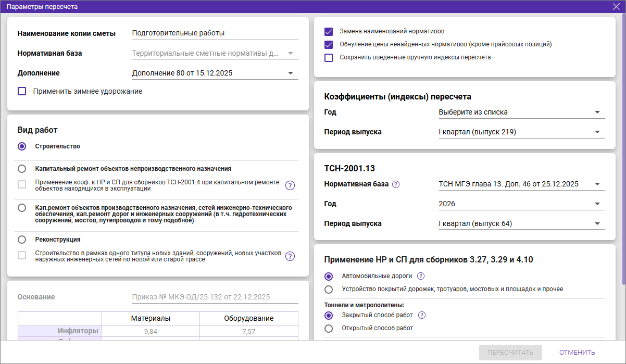Viewport: 626px width, 364px height.
Task: Uncheck Замена наименований нормативов
Action: [329, 31]
